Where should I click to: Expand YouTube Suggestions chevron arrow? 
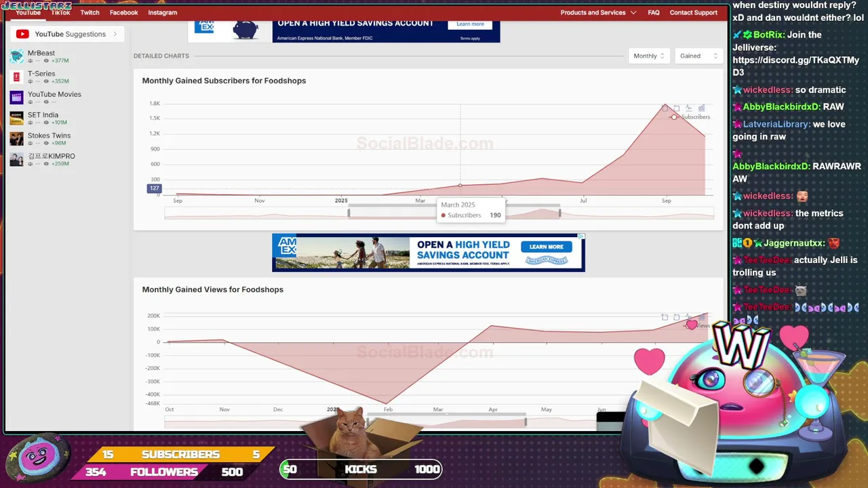pos(115,34)
